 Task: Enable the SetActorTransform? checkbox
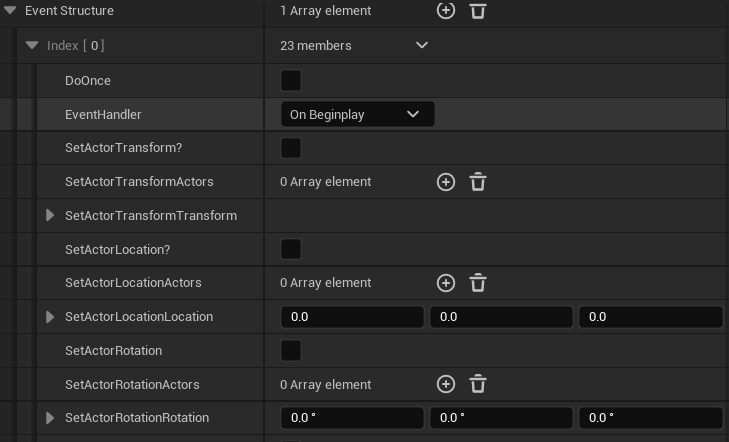pos(291,148)
